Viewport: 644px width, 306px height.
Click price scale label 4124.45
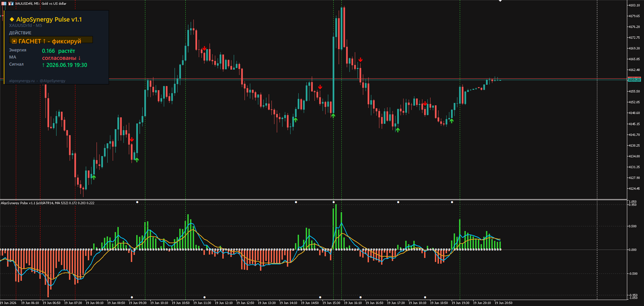(x=634, y=188)
